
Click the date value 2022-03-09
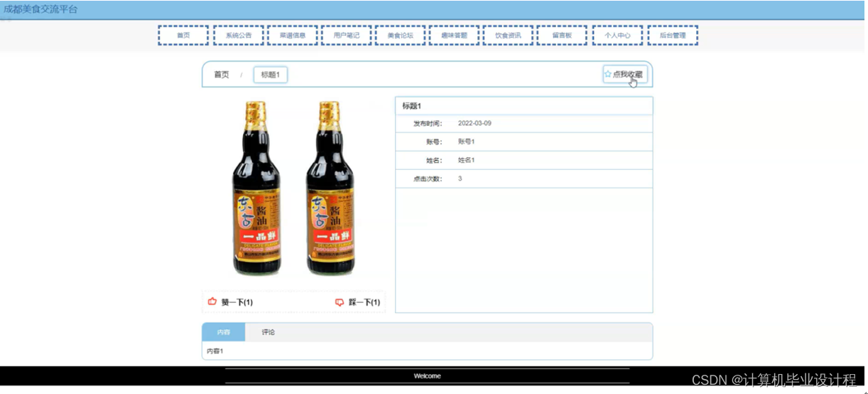[474, 124]
